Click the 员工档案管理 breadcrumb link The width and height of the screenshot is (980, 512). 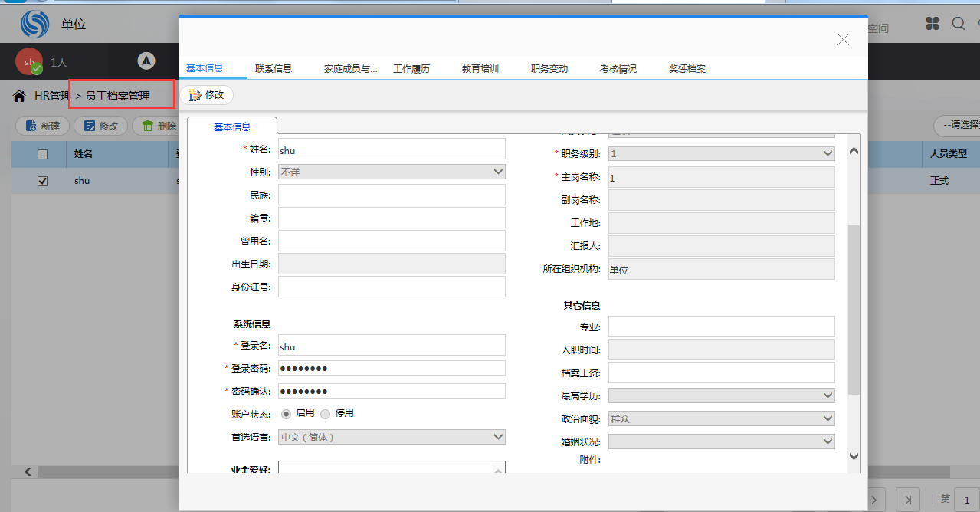[x=117, y=97]
